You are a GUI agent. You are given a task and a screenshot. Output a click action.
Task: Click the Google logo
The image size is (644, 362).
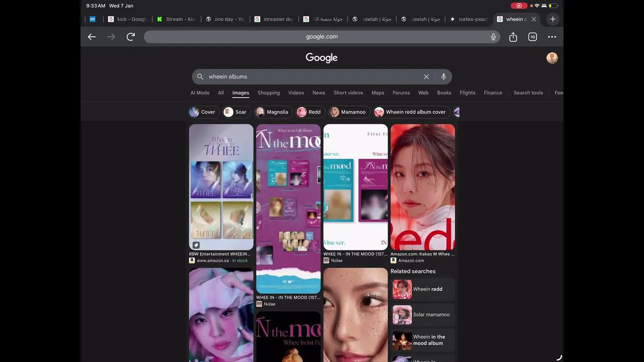click(321, 58)
